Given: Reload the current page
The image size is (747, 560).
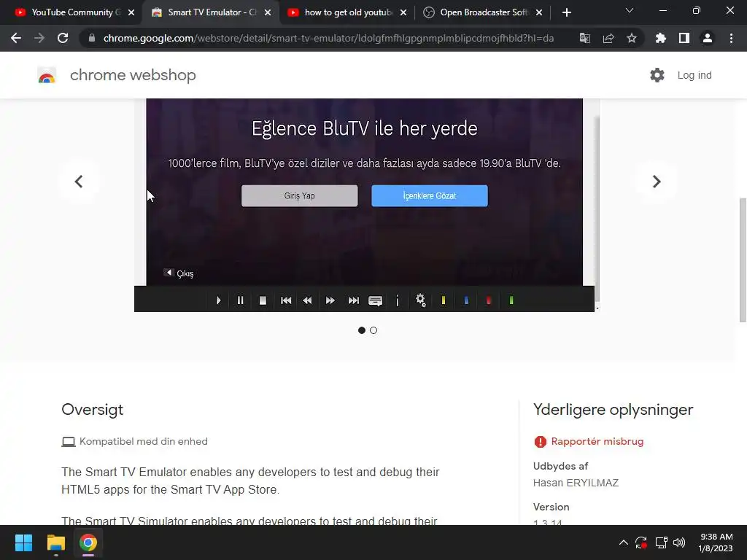Looking at the screenshot, I should pos(63,38).
